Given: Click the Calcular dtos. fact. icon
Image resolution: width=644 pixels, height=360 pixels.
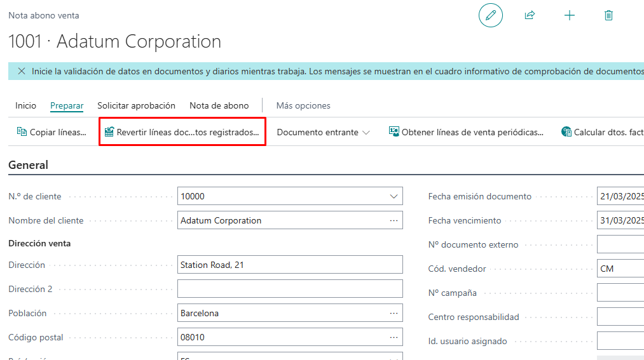Looking at the screenshot, I should tap(566, 131).
